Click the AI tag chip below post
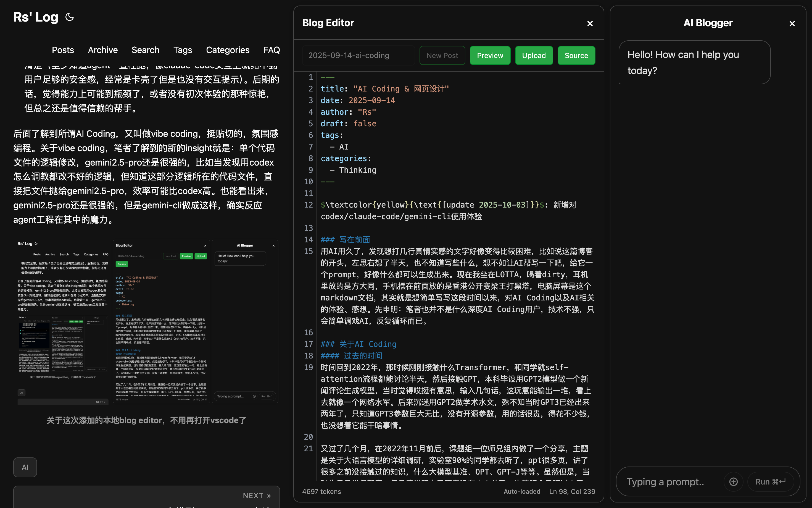 25,467
